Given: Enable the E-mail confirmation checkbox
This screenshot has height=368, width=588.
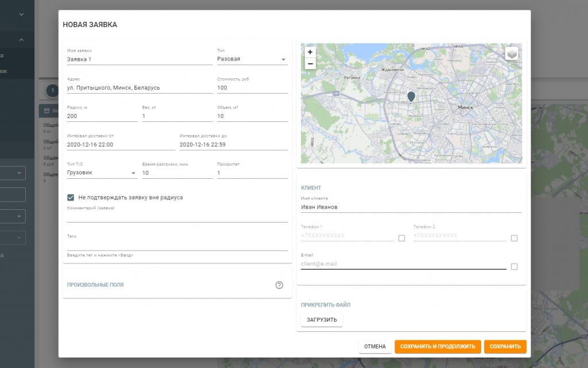Looking at the screenshot, I should 514,266.
